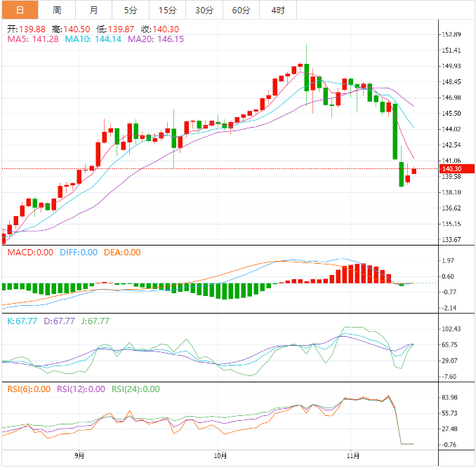476x470 pixels.
Task: Click the 151.41 price axis label
Action: click(451, 51)
